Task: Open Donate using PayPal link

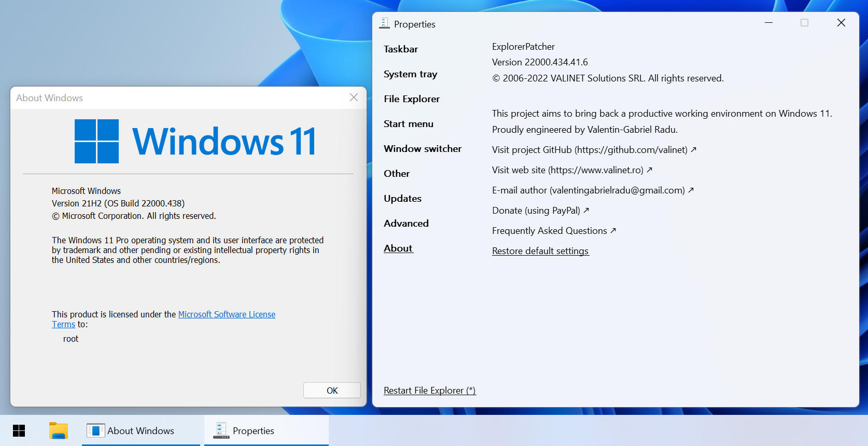Action: (540, 211)
